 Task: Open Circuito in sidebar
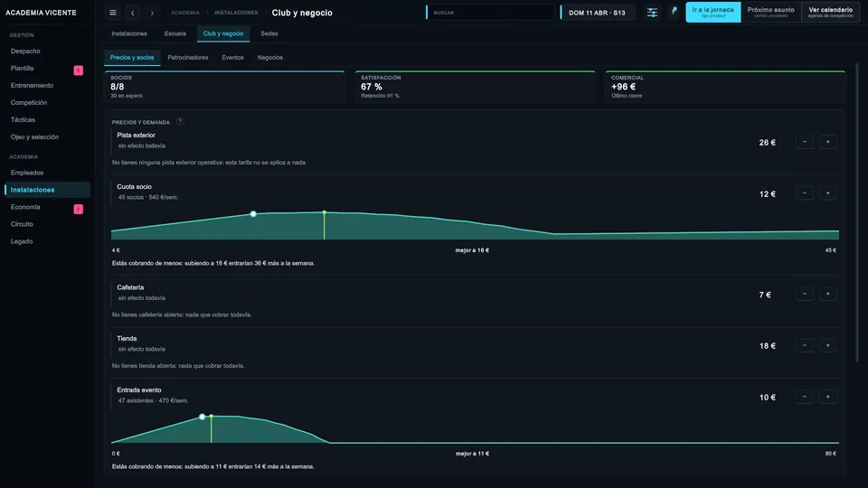pyautogui.click(x=47, y=224)
